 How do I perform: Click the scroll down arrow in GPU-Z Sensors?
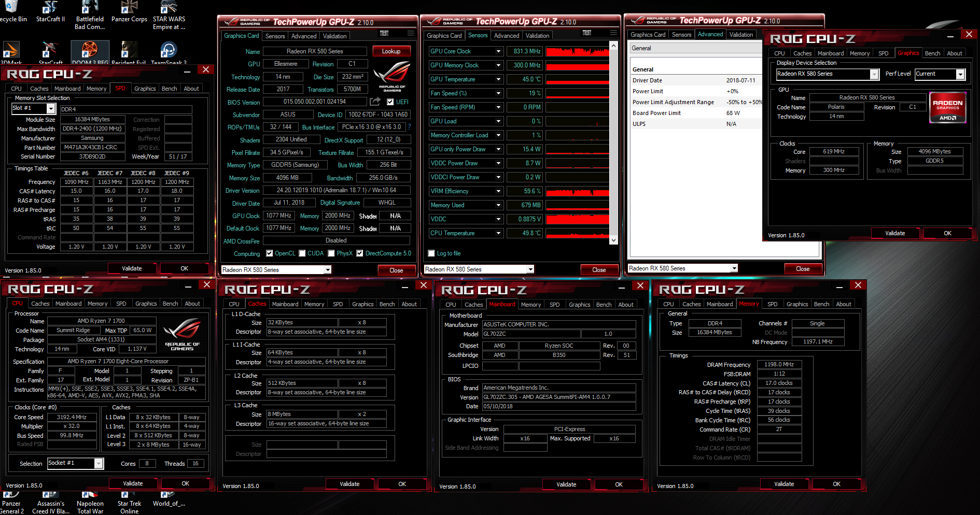click(613, 240)
